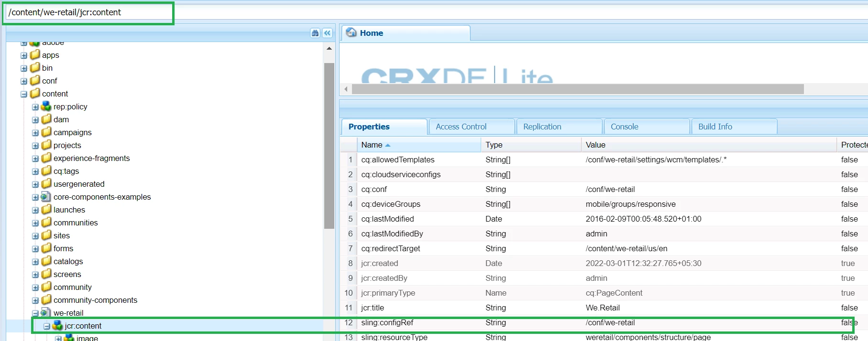Sort by the Value column header

709,145
